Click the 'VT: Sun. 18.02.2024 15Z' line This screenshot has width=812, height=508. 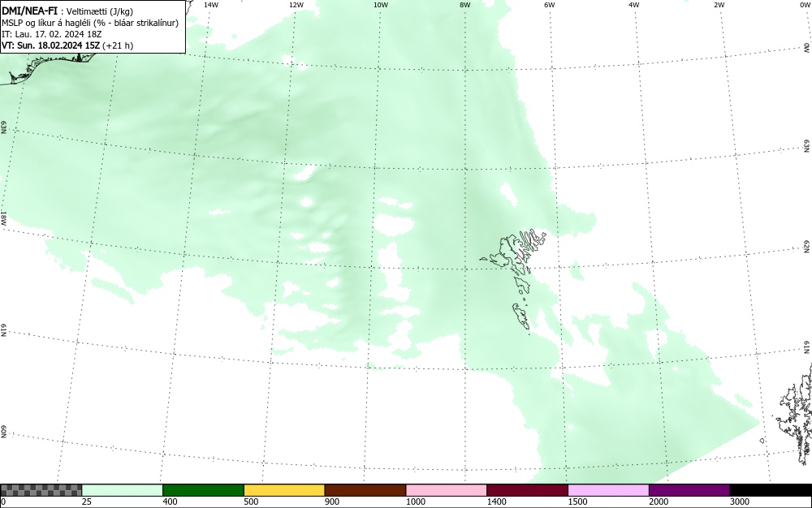[50, 45]
